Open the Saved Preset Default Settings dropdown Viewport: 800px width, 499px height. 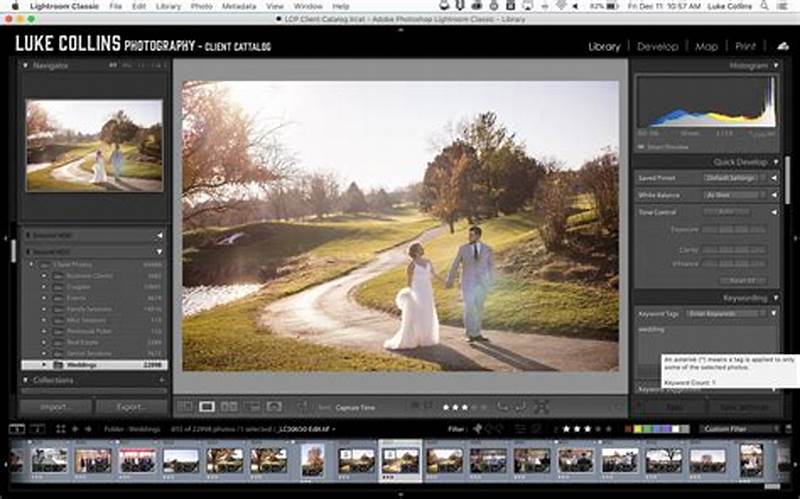[x=735, y=178]
